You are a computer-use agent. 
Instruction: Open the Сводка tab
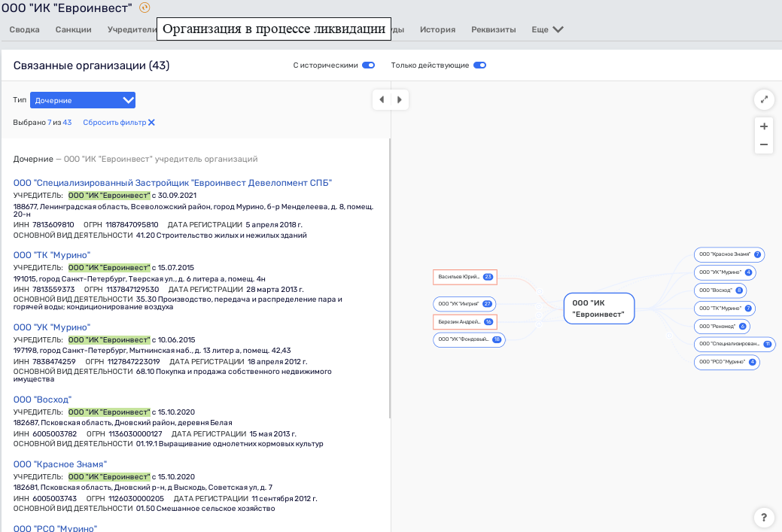point(24,29)
